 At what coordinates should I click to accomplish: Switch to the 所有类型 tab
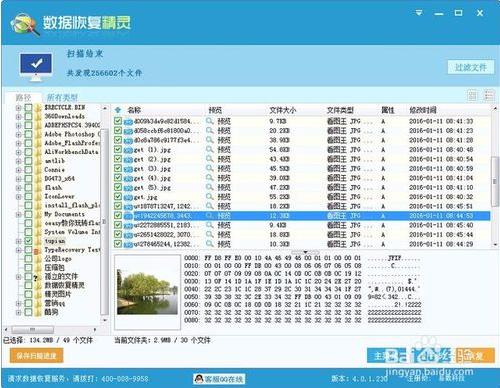pos(62,97)
